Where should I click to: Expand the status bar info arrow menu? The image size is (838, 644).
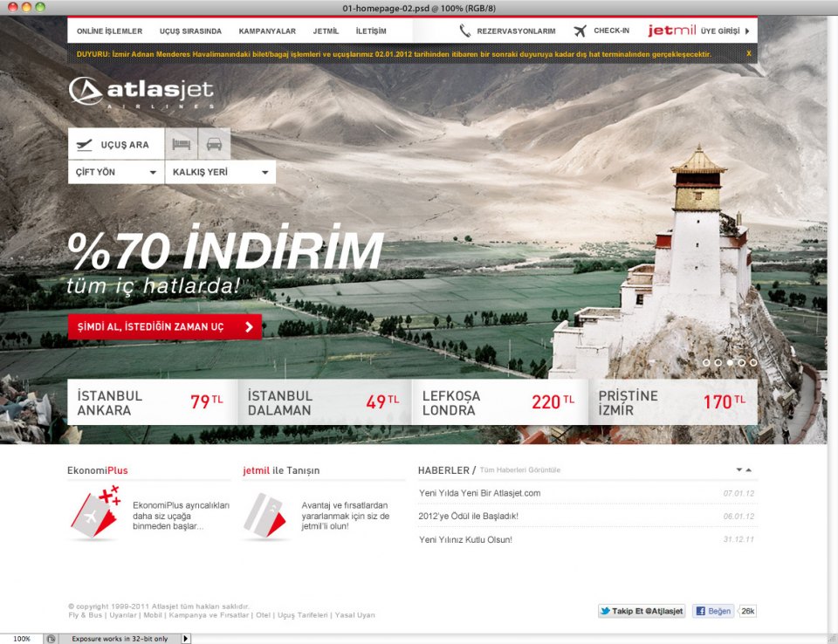pos(185,639)
